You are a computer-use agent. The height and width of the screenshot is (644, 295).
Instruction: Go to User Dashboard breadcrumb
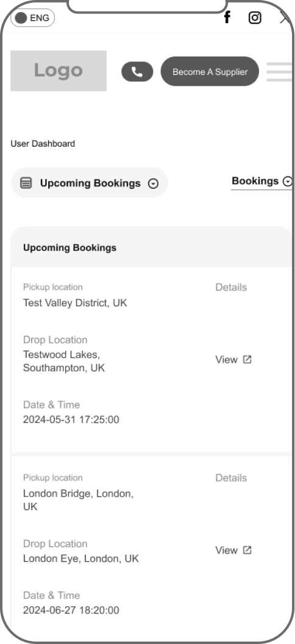point(43,144)
